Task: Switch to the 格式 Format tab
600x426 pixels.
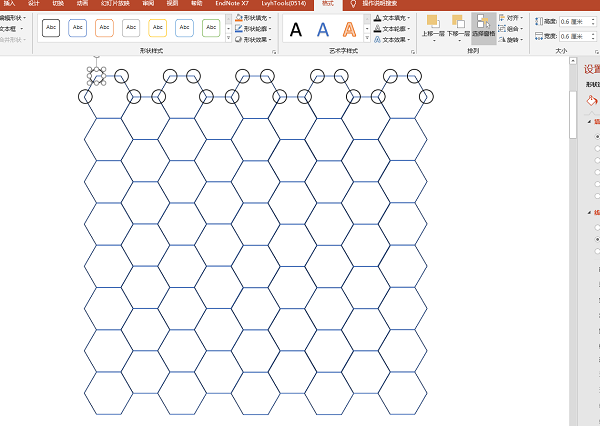Action: coord(328,4)
